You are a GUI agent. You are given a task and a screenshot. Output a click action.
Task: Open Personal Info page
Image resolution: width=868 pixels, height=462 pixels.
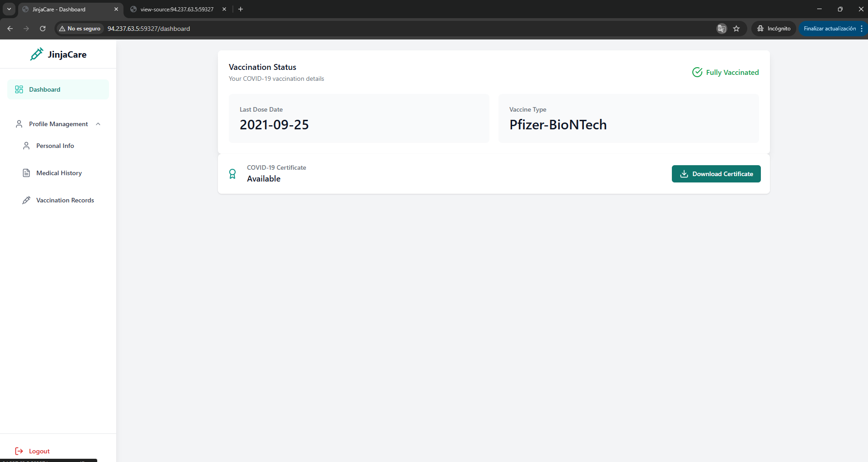(55, 146)
